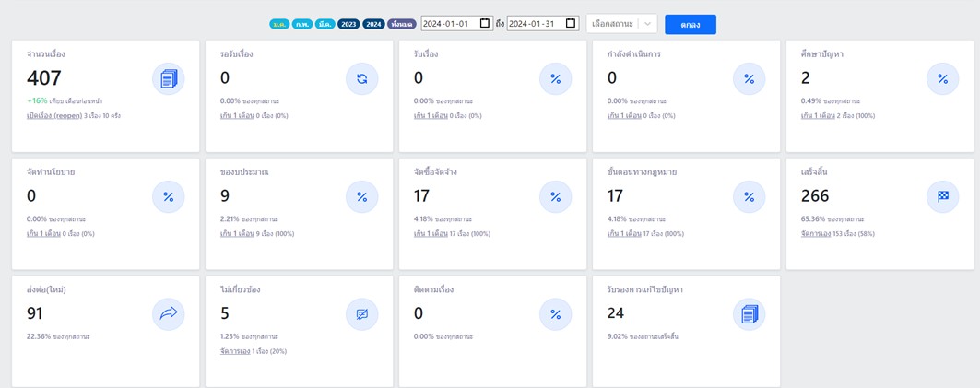Click เกิน 1 เดือน link in ของบประมาณ card

click(x=237, y=234)
